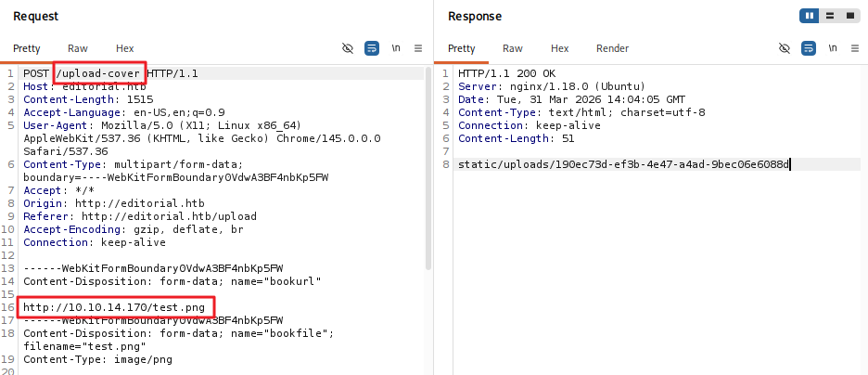Switch to side-by-side layout view
Image resolution: width=868 pixels, height=375 pixels.
click(x=809, y=16)
